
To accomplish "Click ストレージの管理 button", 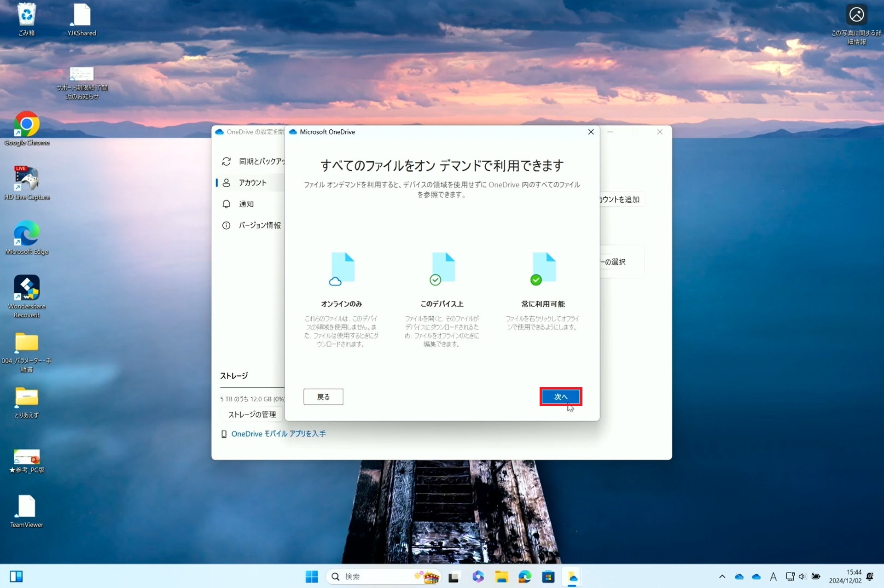I will click(x=252, y=414).
